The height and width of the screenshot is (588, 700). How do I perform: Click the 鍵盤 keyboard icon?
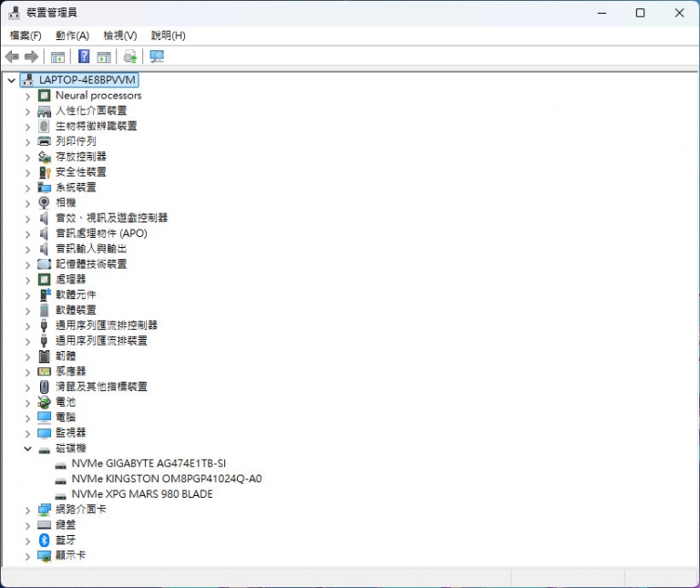(44, 525)
